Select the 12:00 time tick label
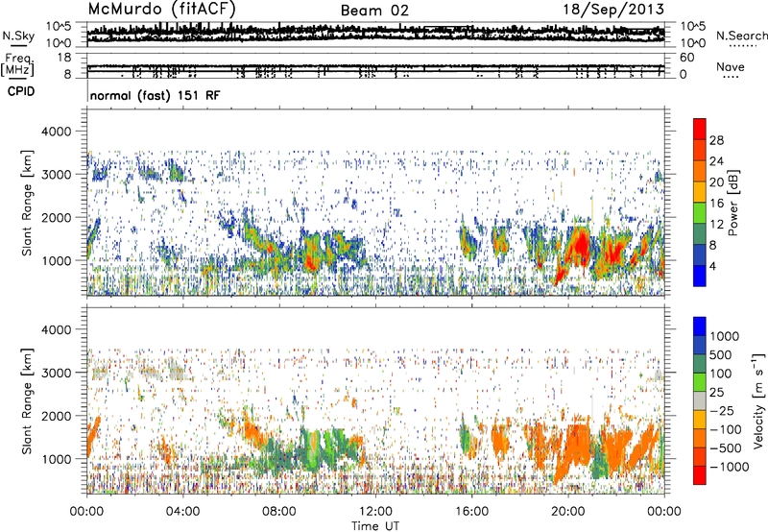768x532 pixels. [375, 512]
